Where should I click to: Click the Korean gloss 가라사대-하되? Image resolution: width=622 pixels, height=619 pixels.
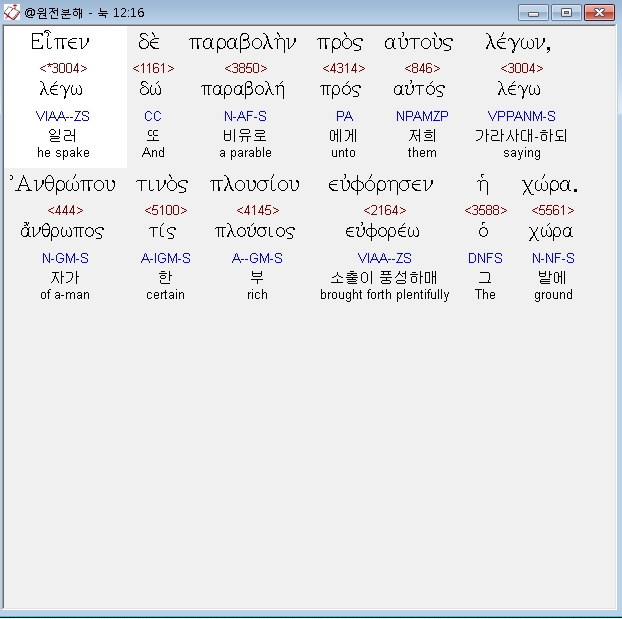tap(521, 136)
